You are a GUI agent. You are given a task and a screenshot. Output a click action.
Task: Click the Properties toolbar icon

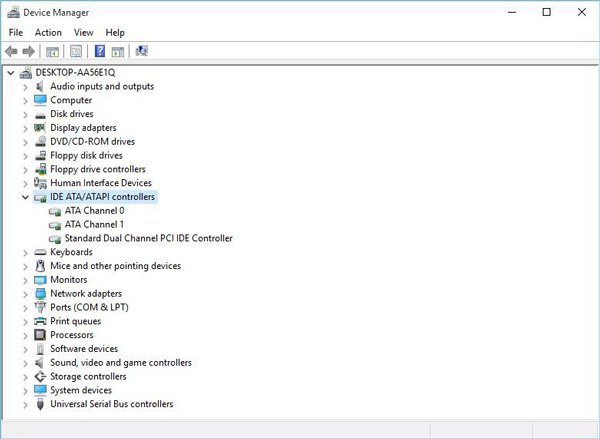point(76,51)
